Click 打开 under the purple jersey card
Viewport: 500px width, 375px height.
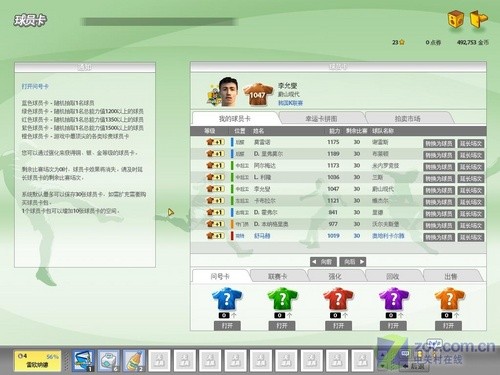[393, 325]
